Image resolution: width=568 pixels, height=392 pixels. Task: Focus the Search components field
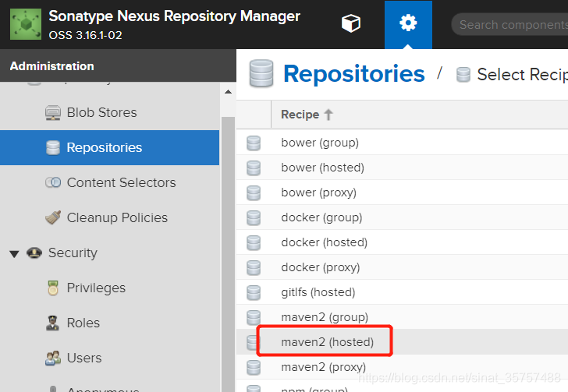(x=510, y=25)
